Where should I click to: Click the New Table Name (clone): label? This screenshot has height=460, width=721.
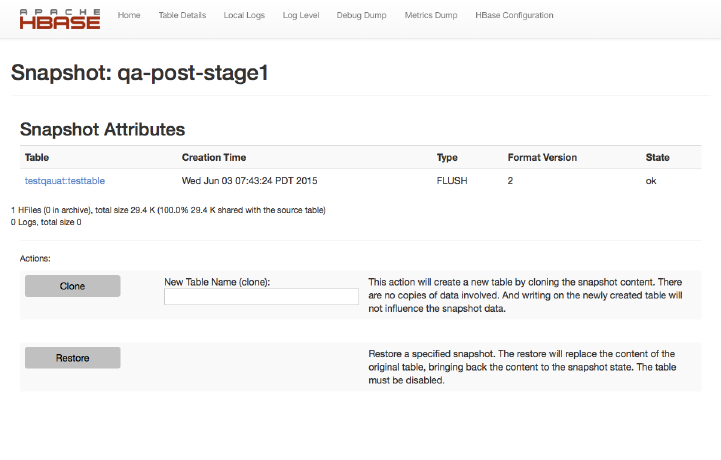click(217, 282)
